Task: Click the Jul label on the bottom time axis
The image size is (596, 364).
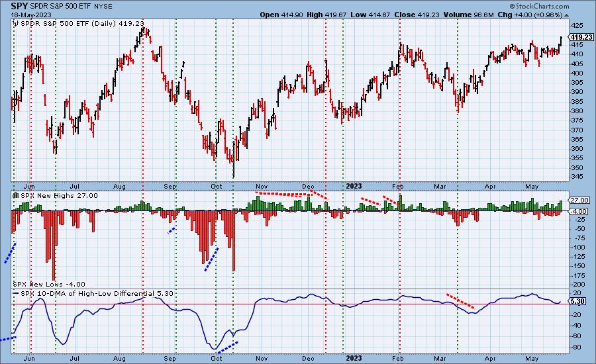Action: pyautogui.click(x=74, y=359)
